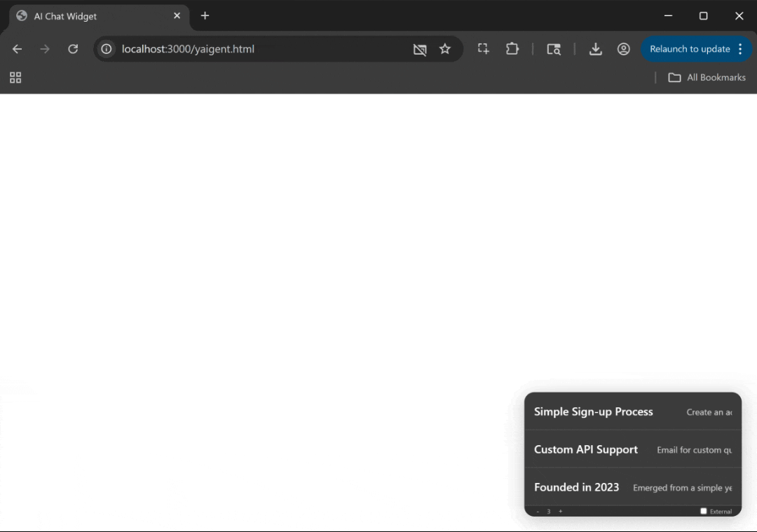Click the blocked camera icon in address bar
The height and width of the screenshot is (532, 757).
(420, 49)
